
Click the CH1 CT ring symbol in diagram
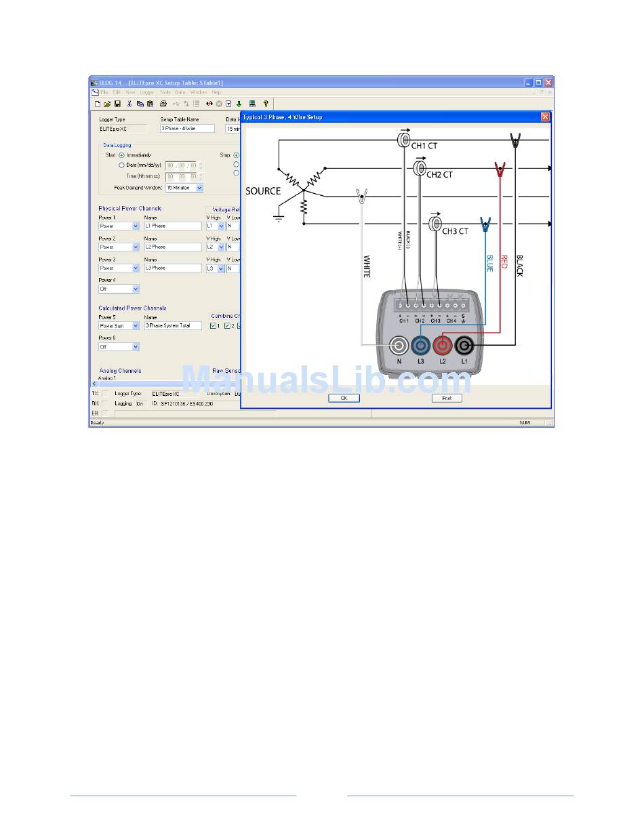(x=404, y=139)
